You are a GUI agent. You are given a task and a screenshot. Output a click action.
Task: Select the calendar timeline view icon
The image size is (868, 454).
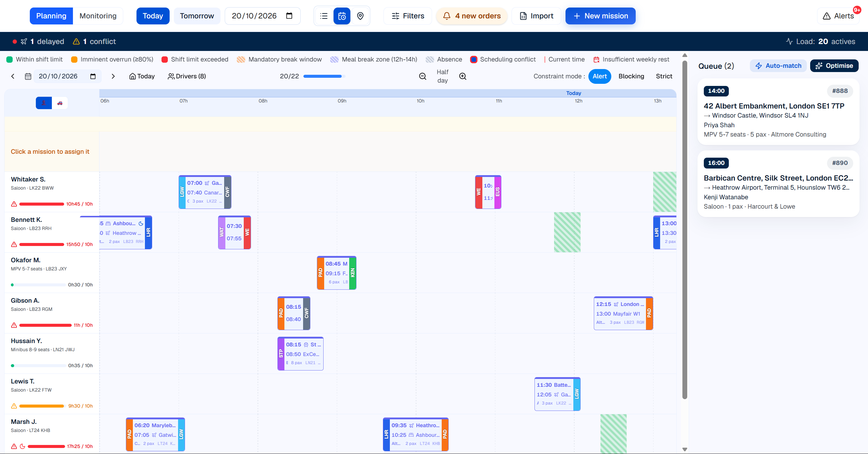pos(342,16)
